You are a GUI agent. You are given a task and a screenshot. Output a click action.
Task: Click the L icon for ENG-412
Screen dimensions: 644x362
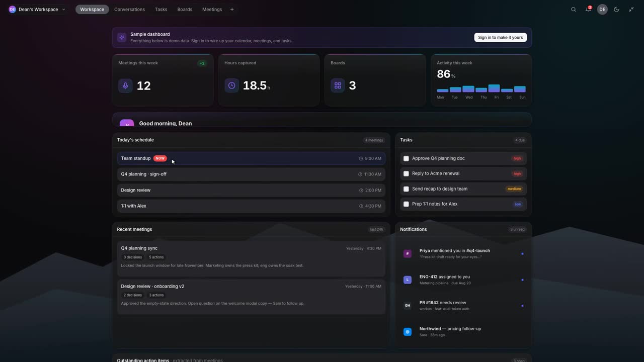(x=408, y=280)
